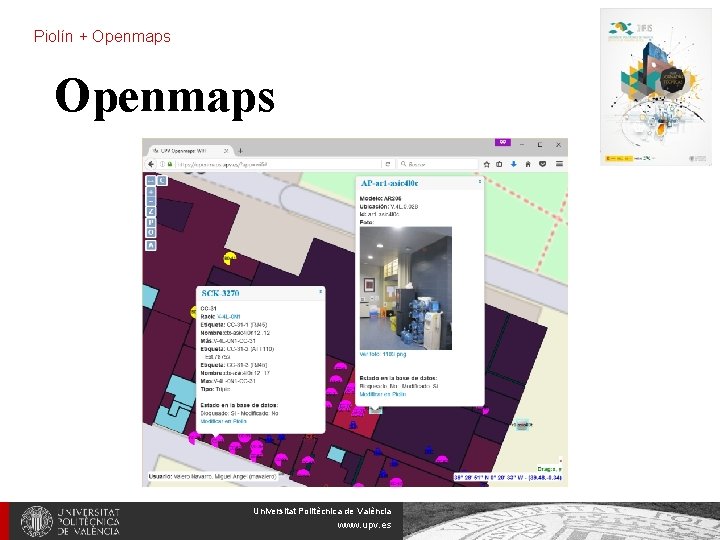The height and width of the screenshot is (540, 720).
Task: Click the purple mask icon in title bar
Action: coord(503,143)
